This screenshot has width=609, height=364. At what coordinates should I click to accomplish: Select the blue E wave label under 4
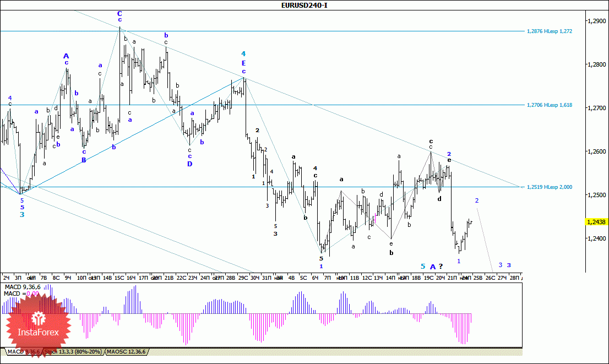click(x=243, y=63)
